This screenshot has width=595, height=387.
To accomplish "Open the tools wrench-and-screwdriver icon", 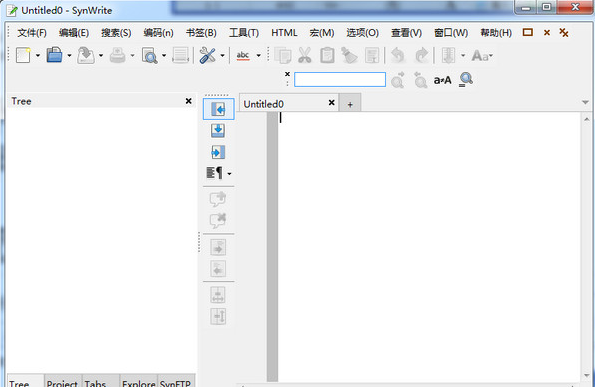I will click(x=207, y=55).
